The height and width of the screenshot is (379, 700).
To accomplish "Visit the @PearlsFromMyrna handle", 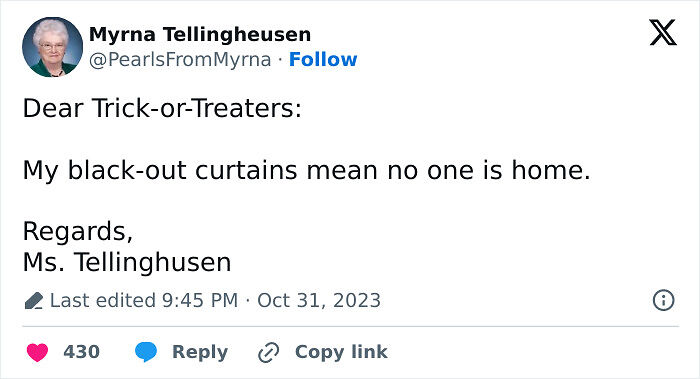I will (x=180, y=60).
